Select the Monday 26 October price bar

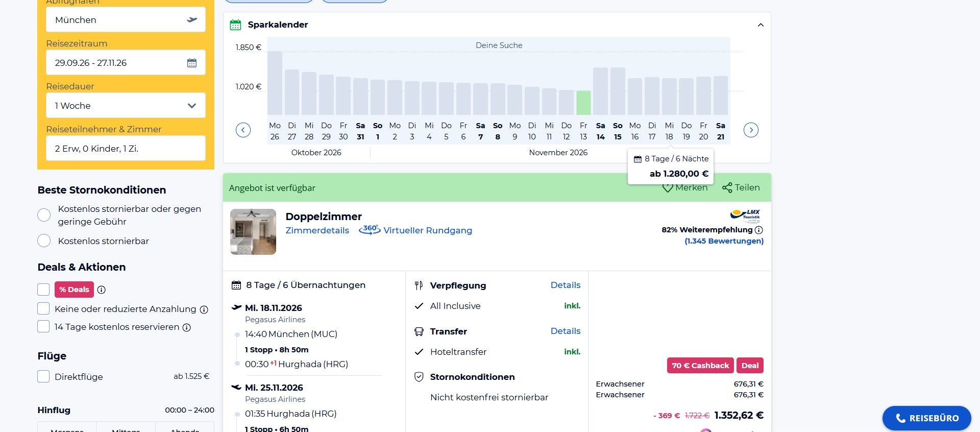(x=275, y=83)
